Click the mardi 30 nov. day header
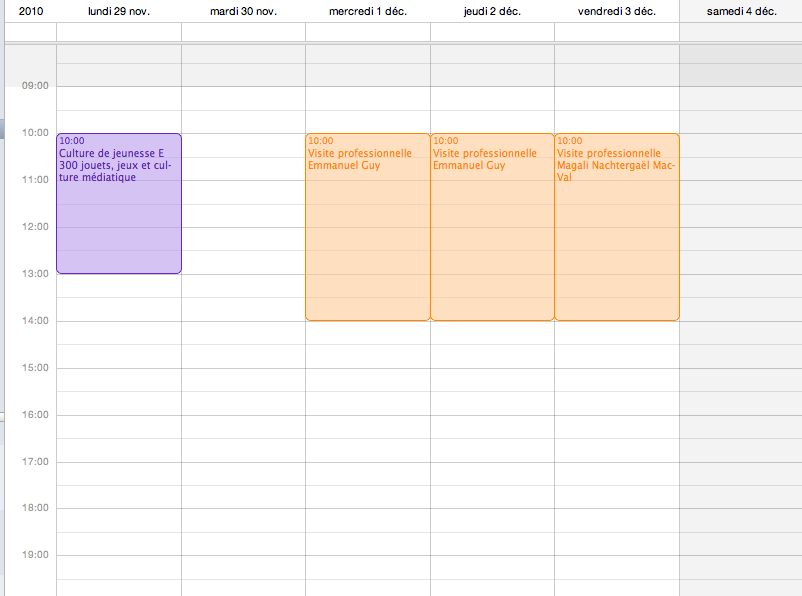The width and height of the screenshot is (802, 596). [x=243, y=11]
